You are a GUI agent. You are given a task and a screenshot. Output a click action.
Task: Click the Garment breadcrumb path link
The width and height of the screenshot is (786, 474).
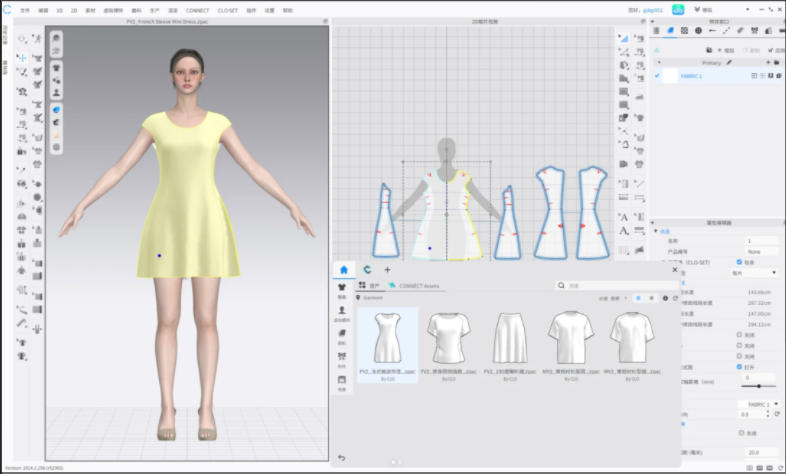pyautogui.click(x=373, y=297)
